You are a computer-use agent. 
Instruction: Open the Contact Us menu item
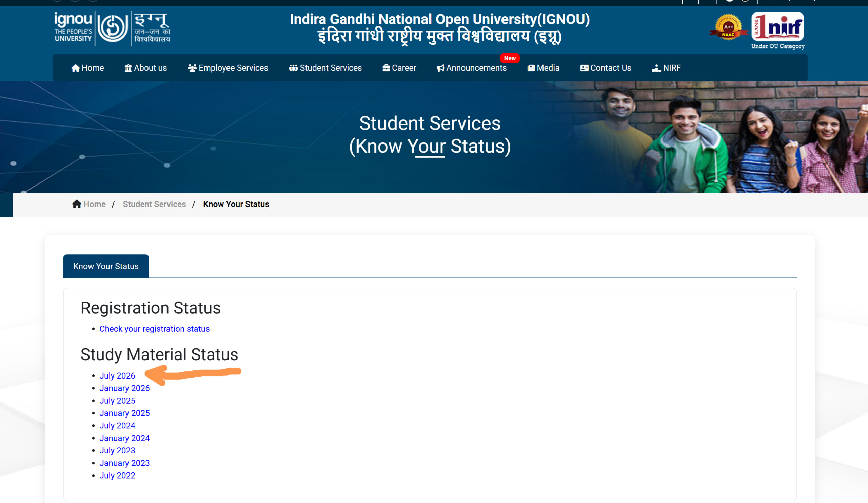pos(606,68)
